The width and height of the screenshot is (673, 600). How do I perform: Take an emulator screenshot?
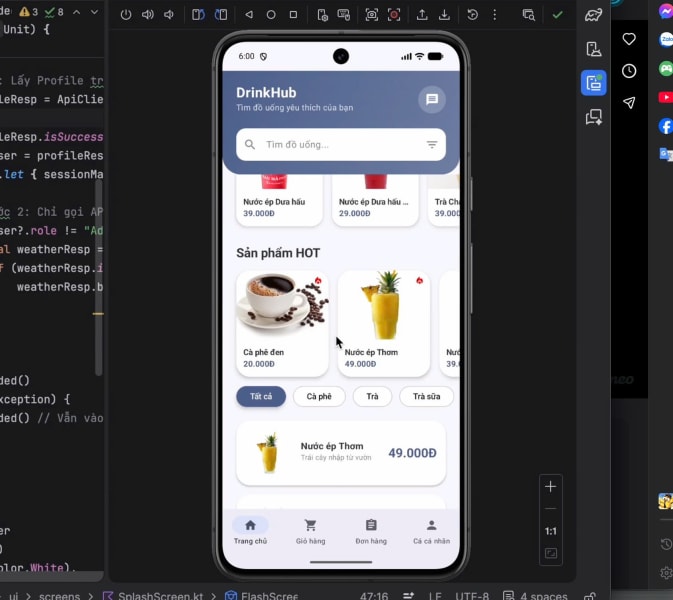pyautogui.click(x=371, y=15)
